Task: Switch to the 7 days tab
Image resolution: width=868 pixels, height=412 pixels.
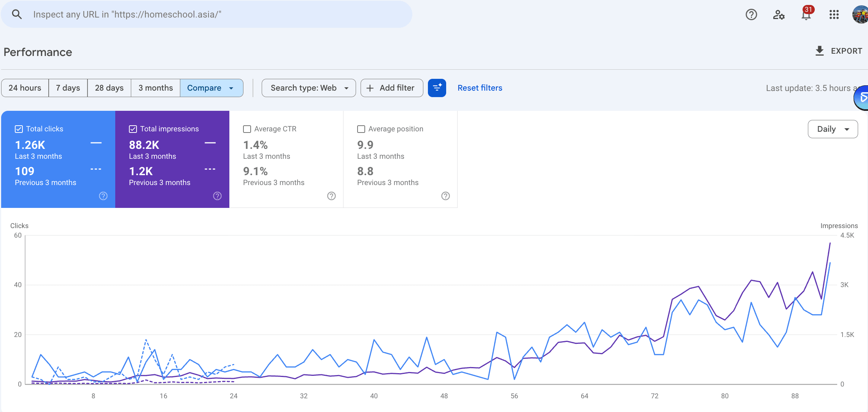Action: point(68,88)
